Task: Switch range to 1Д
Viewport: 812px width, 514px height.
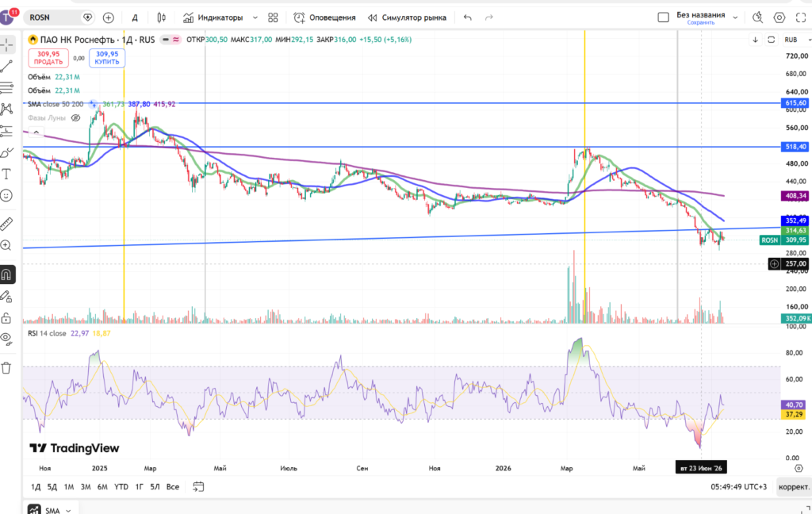Action: (x=36, y=486)
